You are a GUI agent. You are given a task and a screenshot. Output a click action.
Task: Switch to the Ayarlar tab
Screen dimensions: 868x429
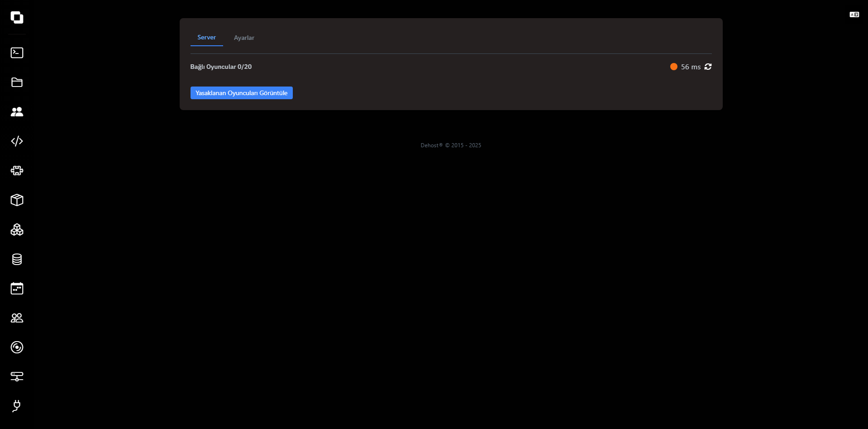(x=244, y=38)
